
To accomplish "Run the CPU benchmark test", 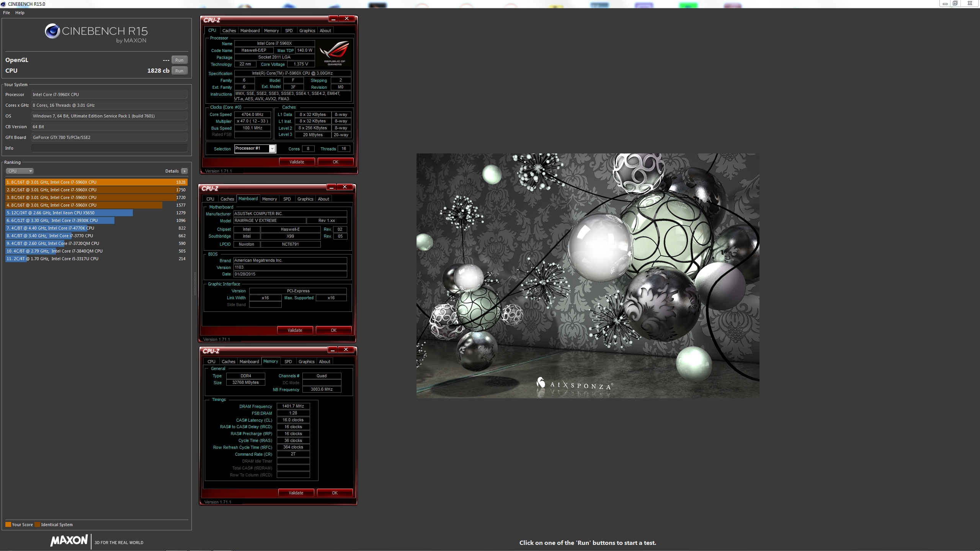I will click(179, 71).
